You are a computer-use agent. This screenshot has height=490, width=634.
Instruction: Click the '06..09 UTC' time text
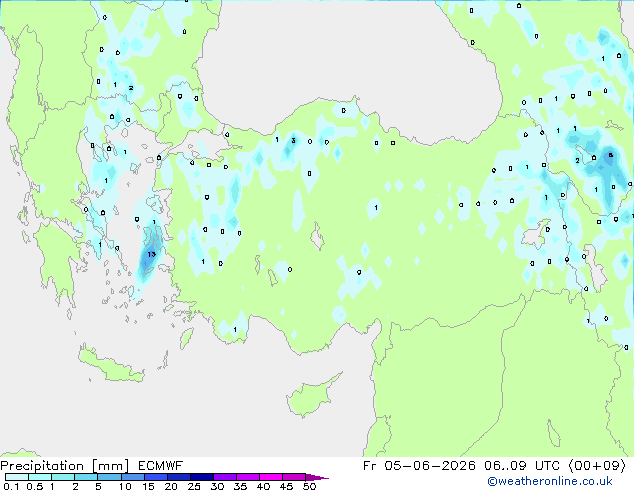522,466
